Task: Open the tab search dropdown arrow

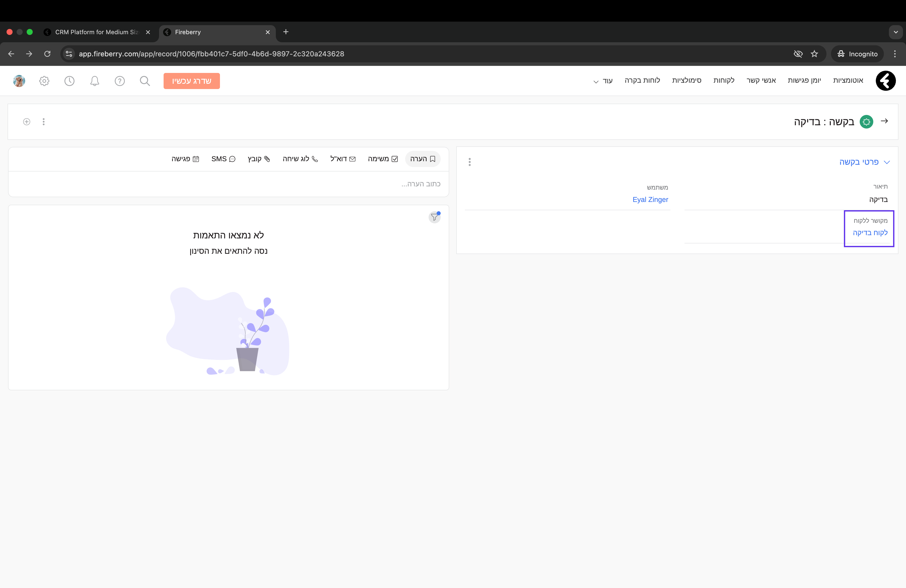Action: [896, 32]
